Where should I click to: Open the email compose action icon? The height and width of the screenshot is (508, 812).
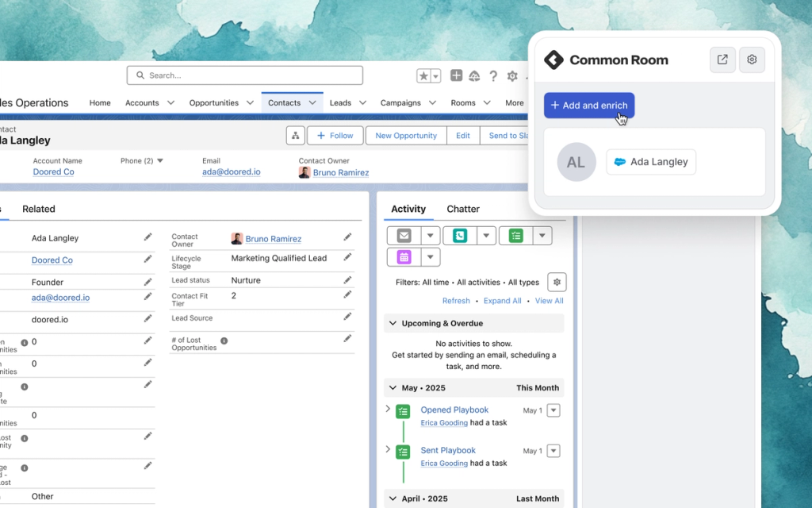coord(404,236)
